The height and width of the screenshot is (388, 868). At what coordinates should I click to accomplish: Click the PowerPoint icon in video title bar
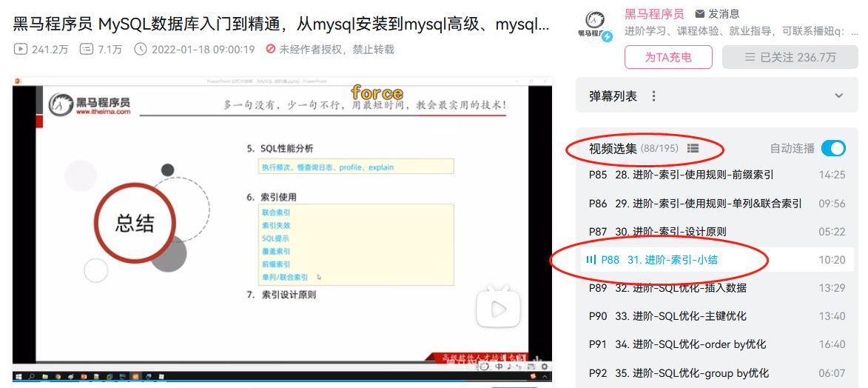click(x=18, y=81)
